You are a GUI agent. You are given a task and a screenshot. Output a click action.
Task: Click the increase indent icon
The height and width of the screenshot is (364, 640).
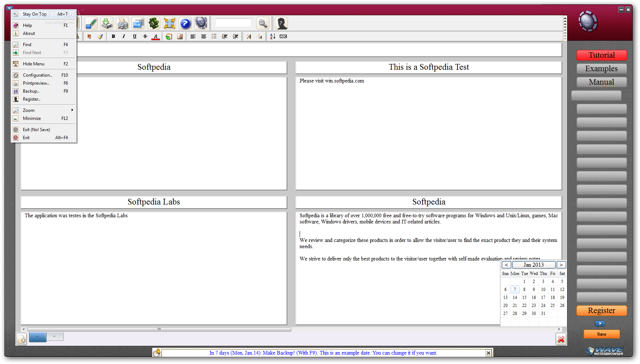(x=225, y=36)
